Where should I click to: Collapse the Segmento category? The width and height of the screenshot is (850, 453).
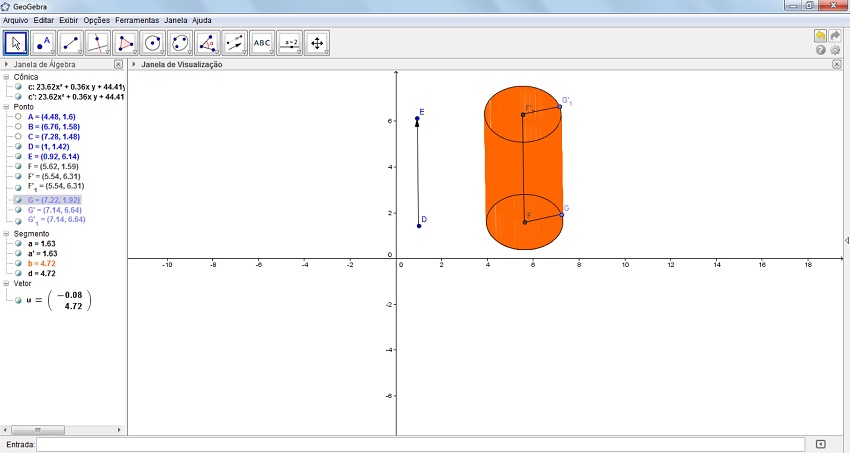pyautogui.click(x=7, y=233)
